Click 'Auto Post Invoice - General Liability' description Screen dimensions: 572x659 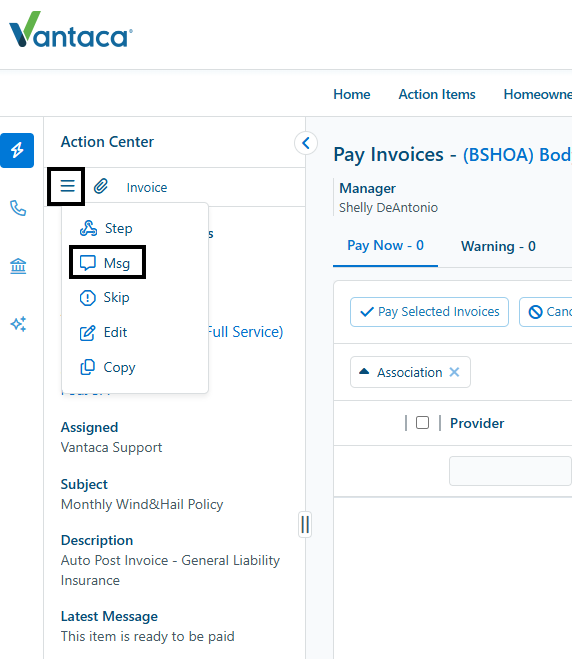[x=170, y=560]
